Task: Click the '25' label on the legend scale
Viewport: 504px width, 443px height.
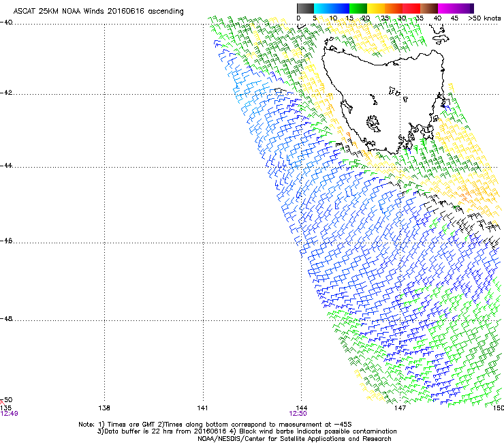Action: coord(385,18)
